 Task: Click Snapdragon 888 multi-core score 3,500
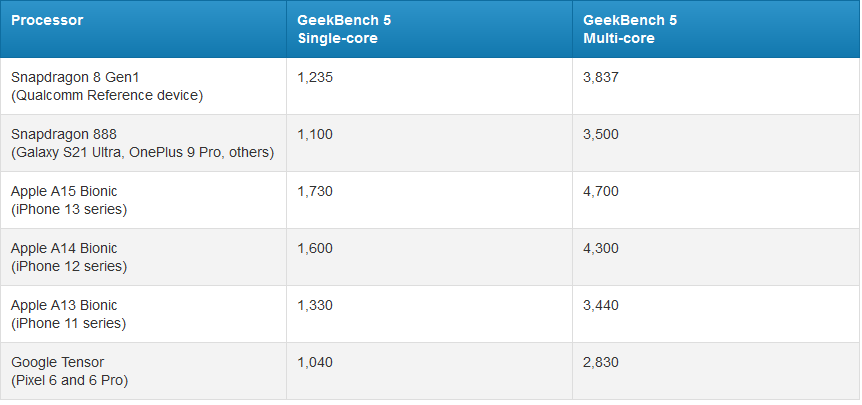point(601,134)
